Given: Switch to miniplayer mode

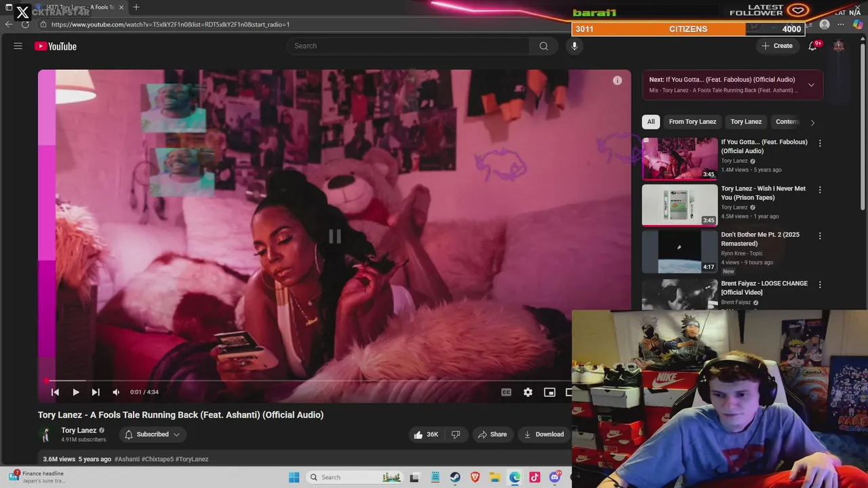Looking at the screenshot, I should coord(549,392).
